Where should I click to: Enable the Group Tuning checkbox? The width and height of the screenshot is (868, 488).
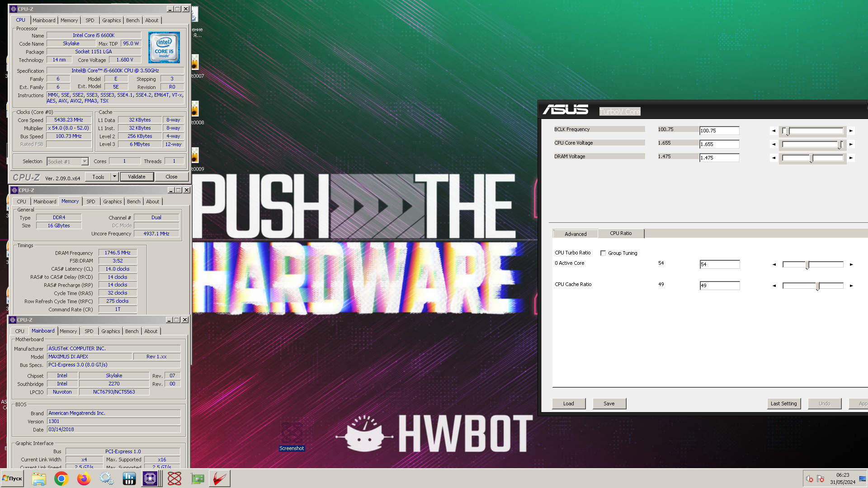(603, 253)
